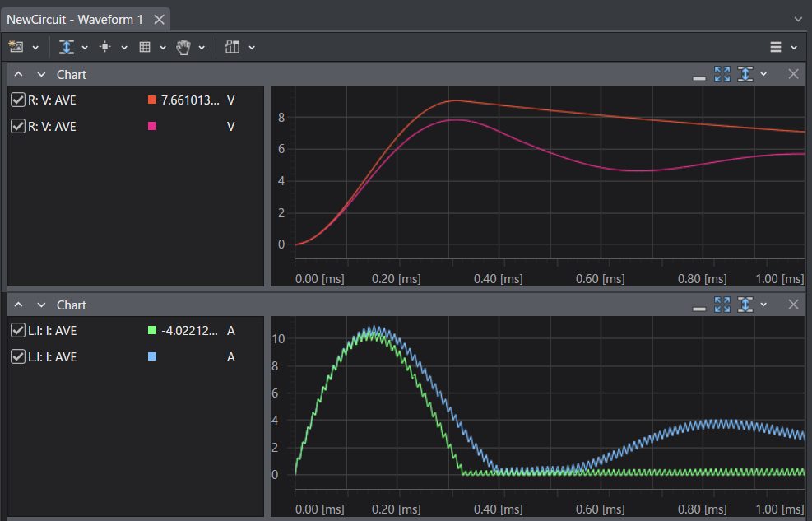Open dropdown next to hamburger menu
This screenshot has width=812, height=521.
pos(794,48)
